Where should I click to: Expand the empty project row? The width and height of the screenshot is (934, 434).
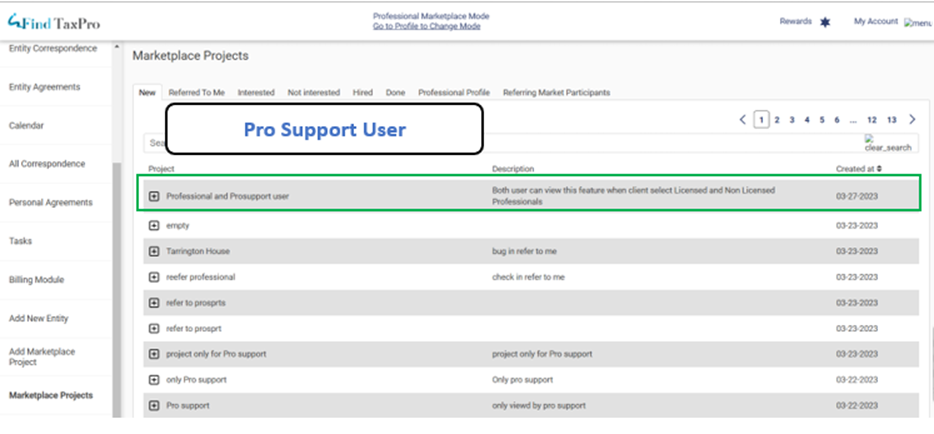(154, 226)
